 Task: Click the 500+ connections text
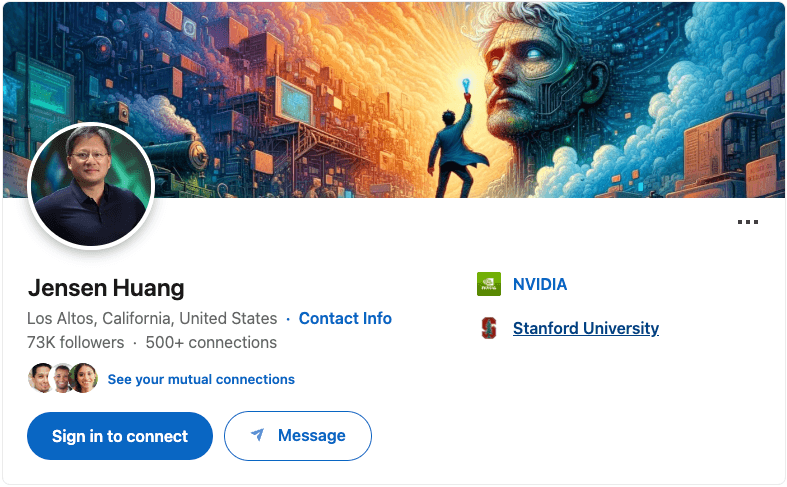(211, 342)
